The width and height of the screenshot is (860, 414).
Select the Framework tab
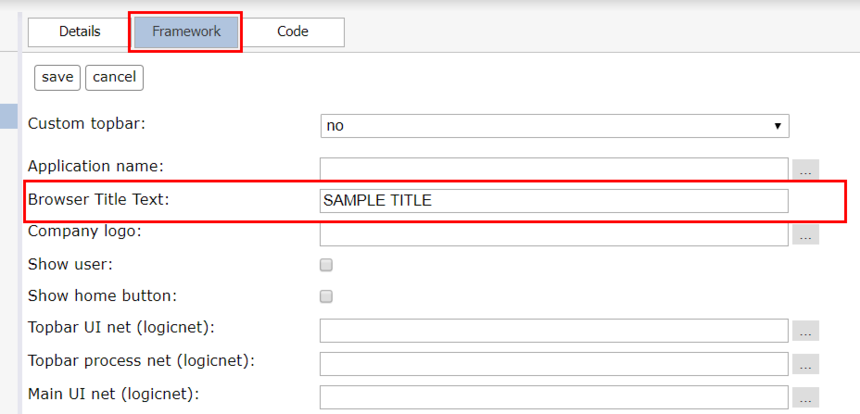tap(186, 32)
